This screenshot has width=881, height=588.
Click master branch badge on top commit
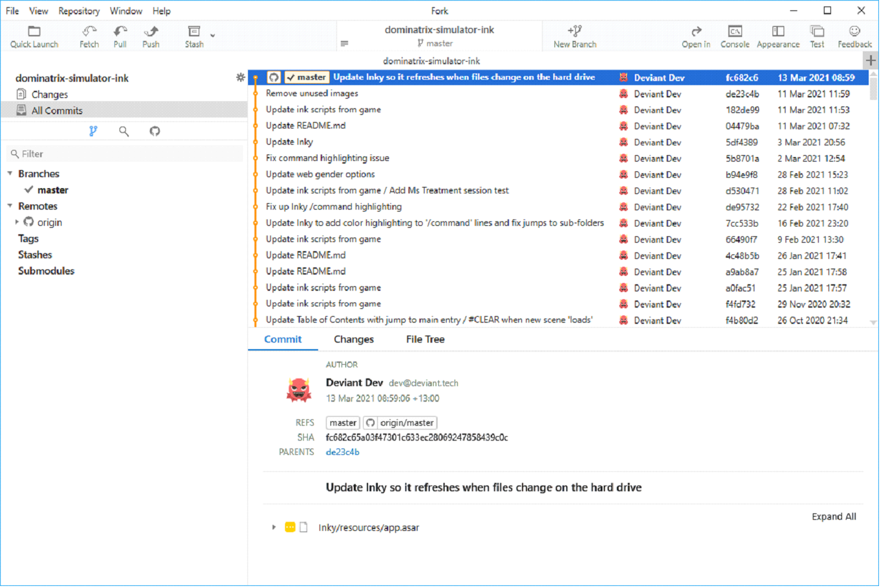point(306,77)
